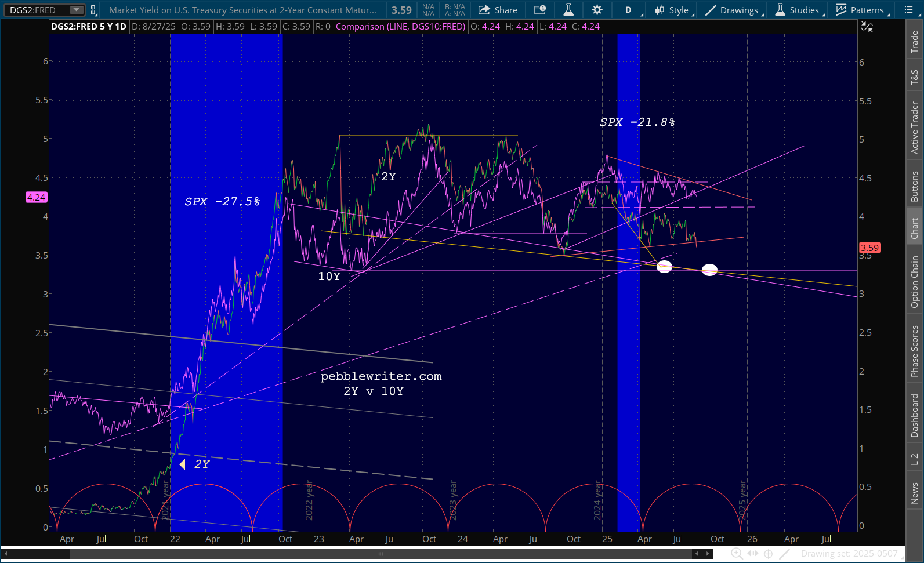
Task: Click the zoom magnifier icon at bottom
Action: click(737, 554)
